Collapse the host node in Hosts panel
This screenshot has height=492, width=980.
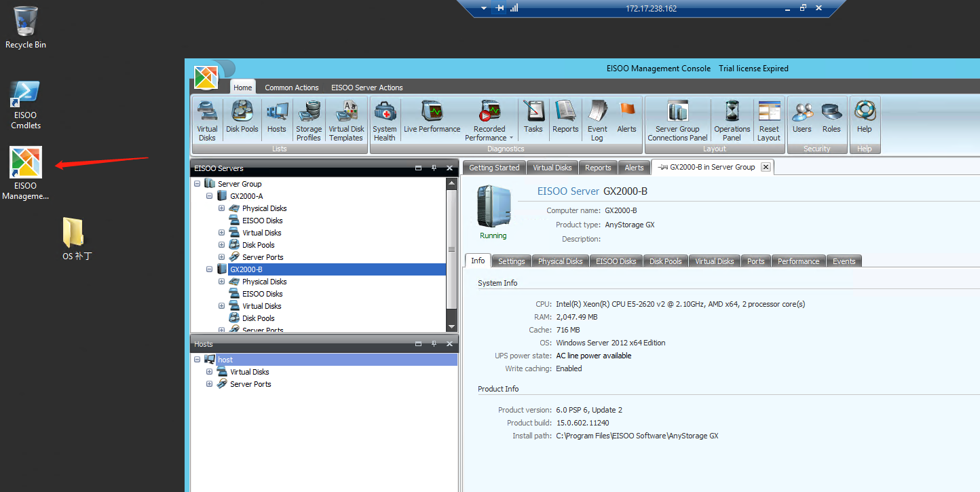pyautogui.click(x=197, y=360)
